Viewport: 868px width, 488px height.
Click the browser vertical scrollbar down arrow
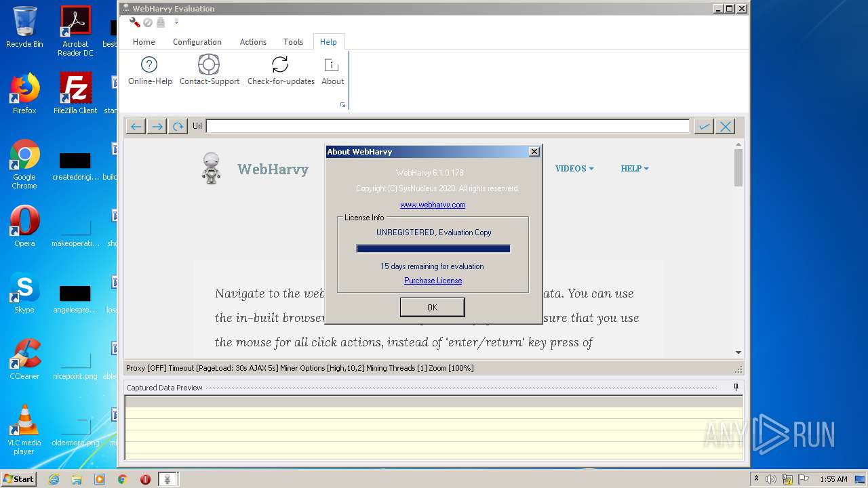(738, 352)
